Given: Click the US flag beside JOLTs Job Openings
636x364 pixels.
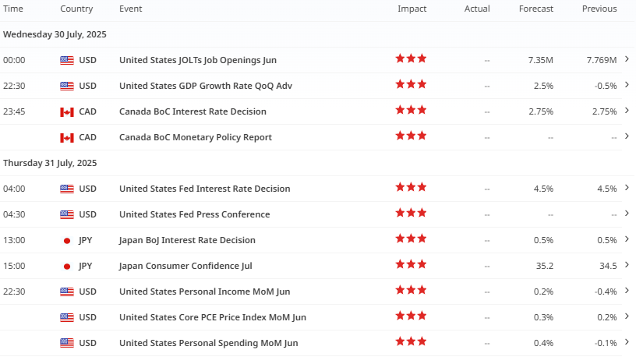Looking at the screenshot, I should [67, 61].
